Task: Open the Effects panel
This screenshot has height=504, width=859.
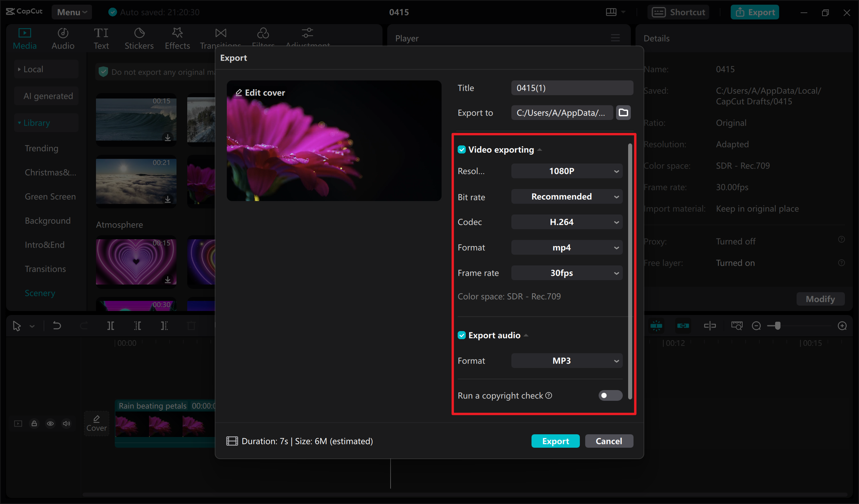Action: [x=177, y=38]
